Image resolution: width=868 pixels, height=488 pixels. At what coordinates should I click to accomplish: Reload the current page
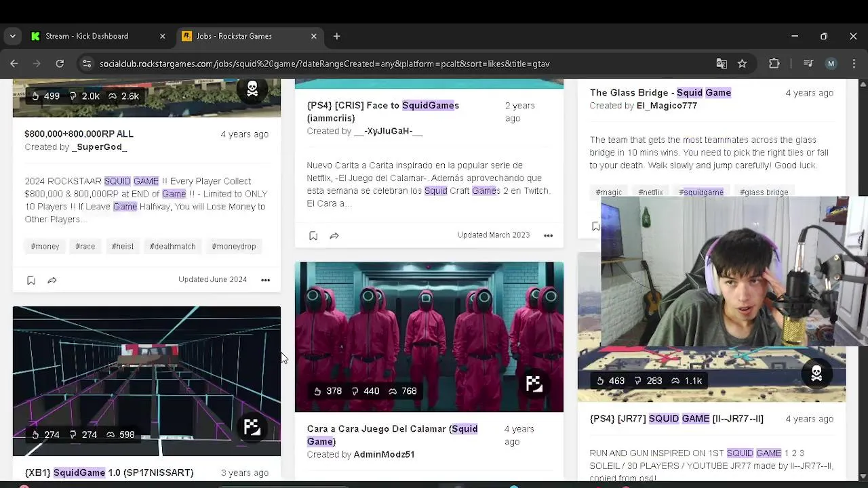point(60,64)
